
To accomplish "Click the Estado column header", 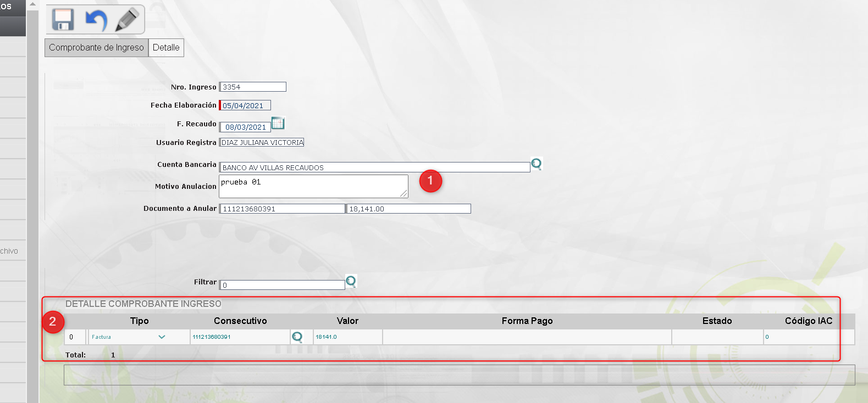I will pos(717,321).
